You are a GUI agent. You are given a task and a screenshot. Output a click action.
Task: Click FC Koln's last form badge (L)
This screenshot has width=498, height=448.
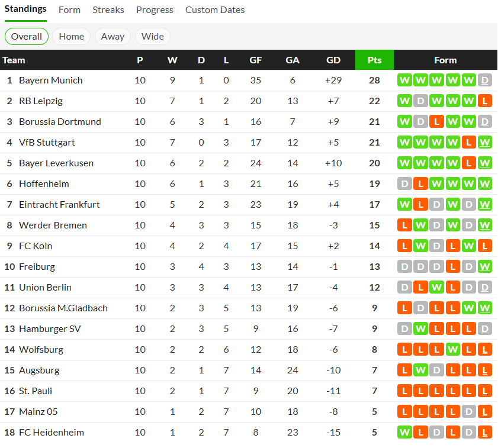point(485,246)
